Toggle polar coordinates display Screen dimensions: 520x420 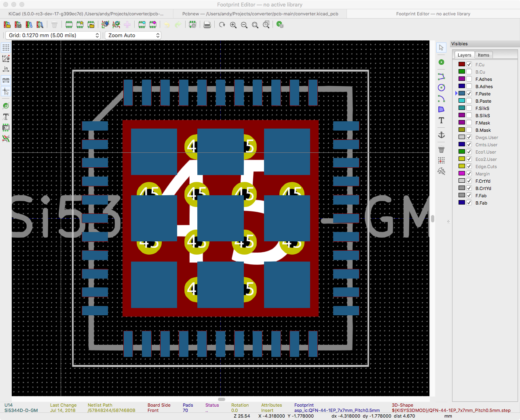[x=6, y=59]
